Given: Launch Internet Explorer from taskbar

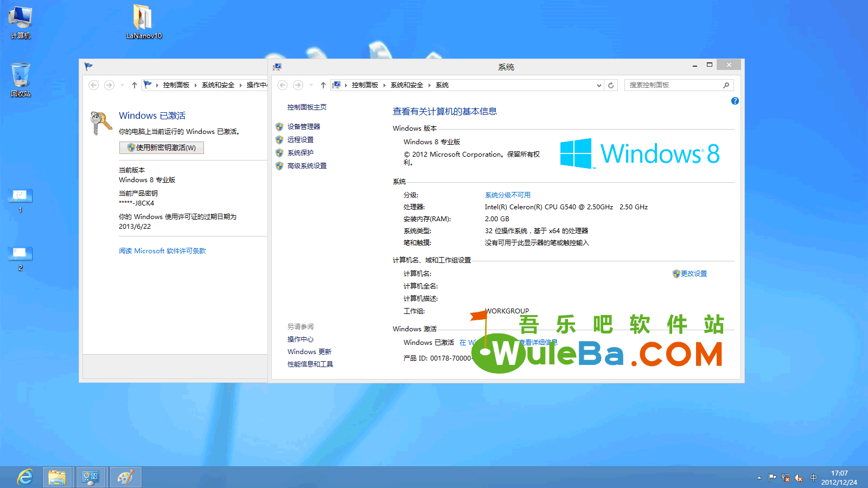Looking at the screenshot, I should pos(24,477).
